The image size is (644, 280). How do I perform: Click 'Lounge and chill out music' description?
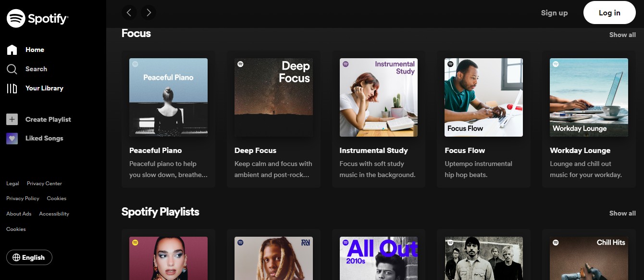pos(586,169)
